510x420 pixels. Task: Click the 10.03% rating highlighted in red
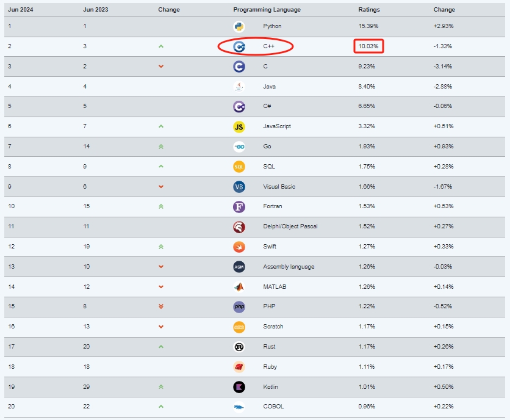(368, 46)
